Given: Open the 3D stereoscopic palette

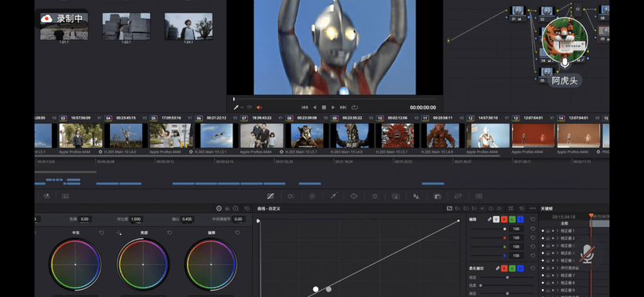Looking at the screenshot, I should point(478,196).
